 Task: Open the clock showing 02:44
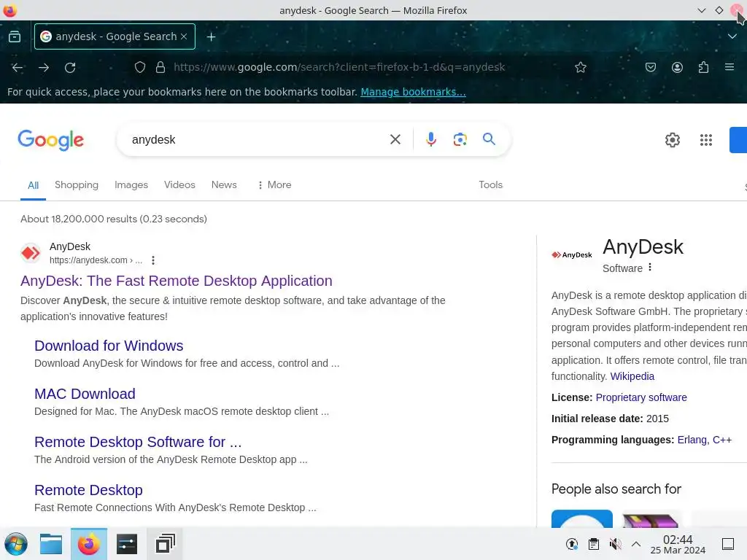point(678,544)
